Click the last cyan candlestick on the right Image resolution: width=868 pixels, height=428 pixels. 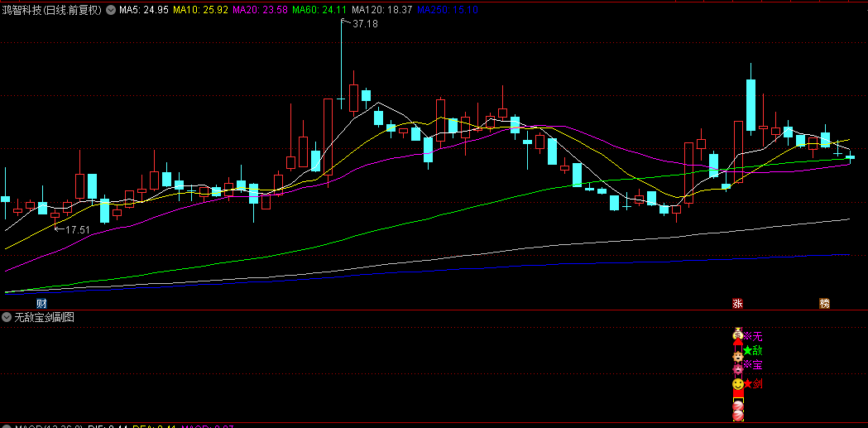click(851, 156)
